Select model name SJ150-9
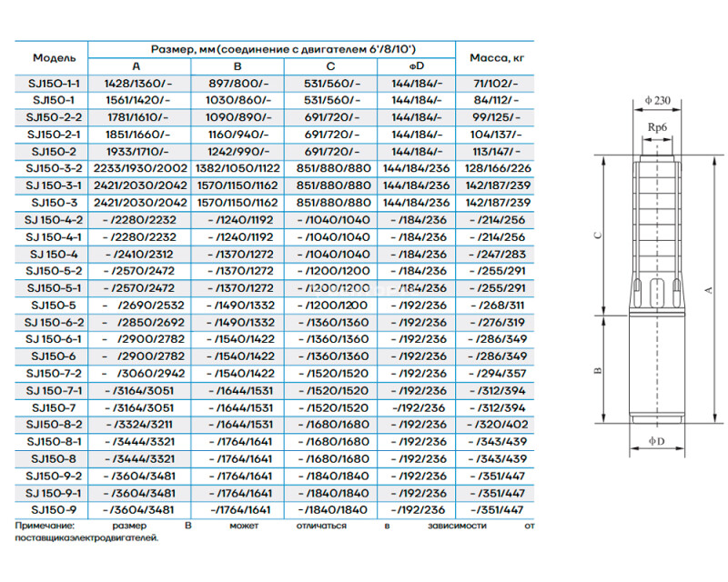728x582 pixels. click(54, 510)
